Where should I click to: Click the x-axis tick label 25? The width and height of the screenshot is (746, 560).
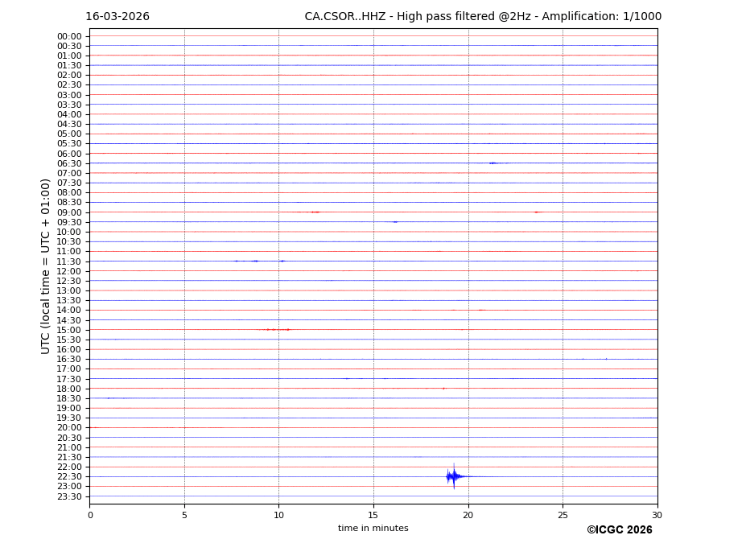tap(563, 515)
